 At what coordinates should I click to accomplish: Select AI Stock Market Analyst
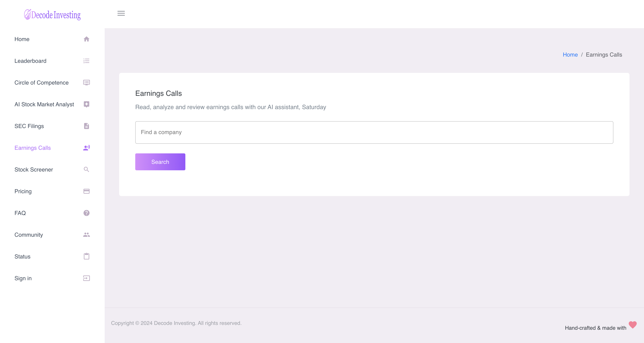click(44, 104)
